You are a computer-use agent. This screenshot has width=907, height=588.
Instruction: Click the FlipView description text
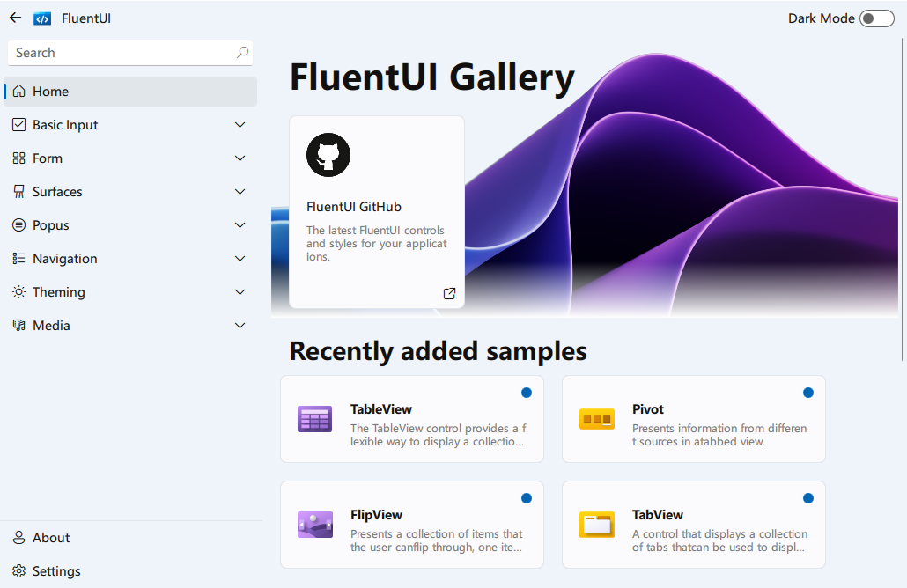436,540
